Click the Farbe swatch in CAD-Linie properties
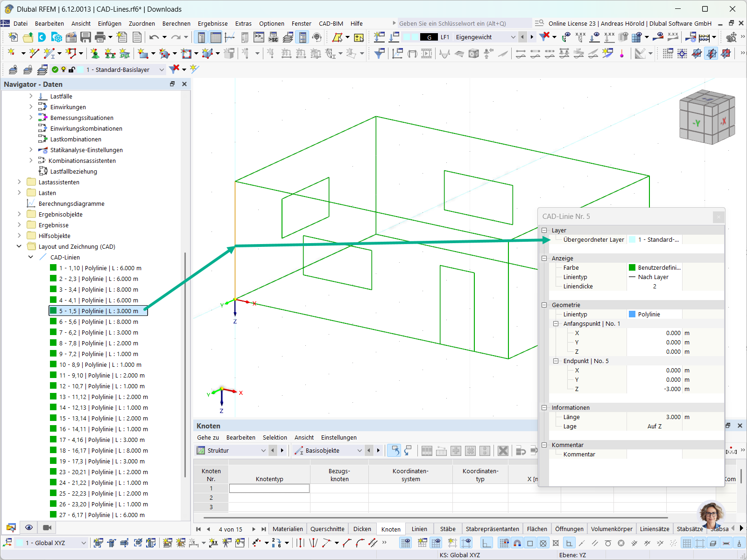The width and height of the screenshot is (747, 560). pos(632,267)
